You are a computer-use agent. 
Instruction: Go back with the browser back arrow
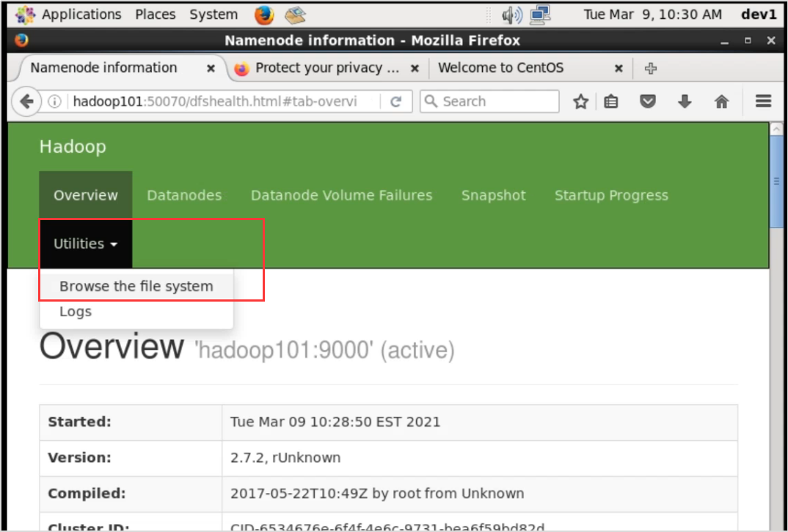tap(26, 101)
